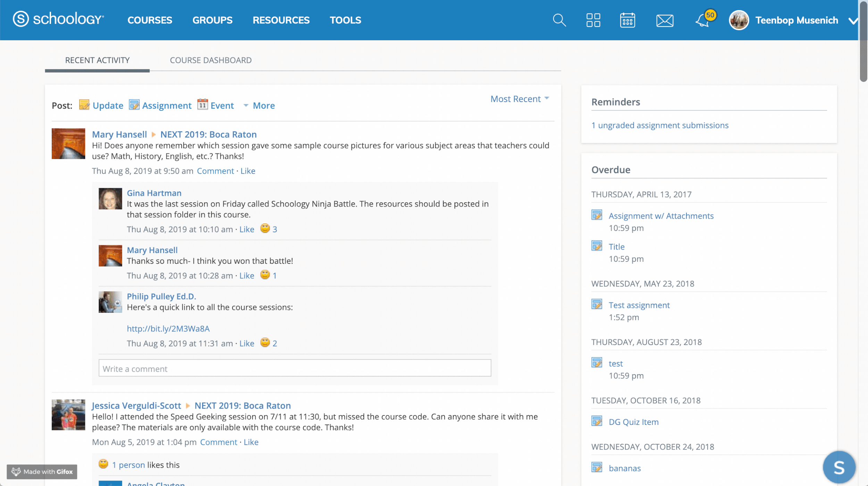
Task: Expand the More post options dropdown
Action: pyautogui.click(x=259, y=106)
